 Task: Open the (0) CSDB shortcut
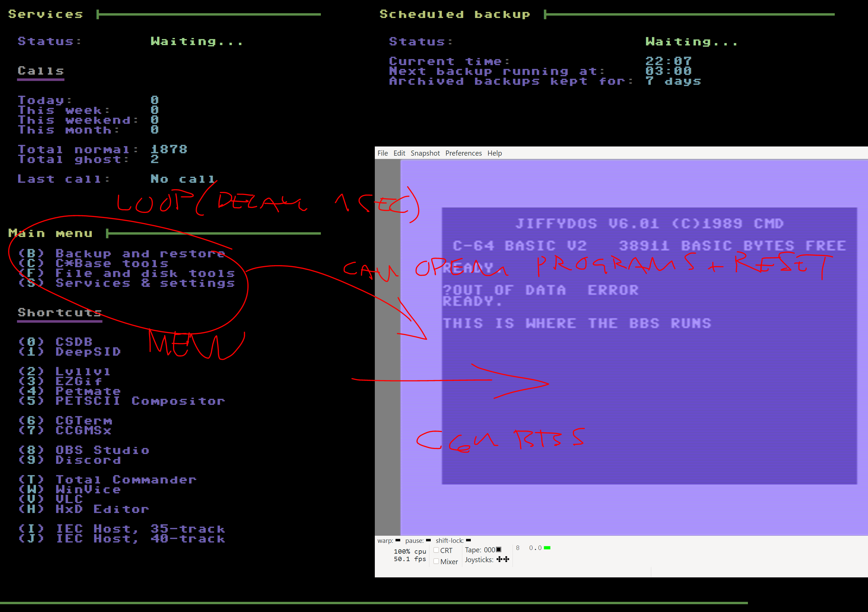click(x=56, y=342)
